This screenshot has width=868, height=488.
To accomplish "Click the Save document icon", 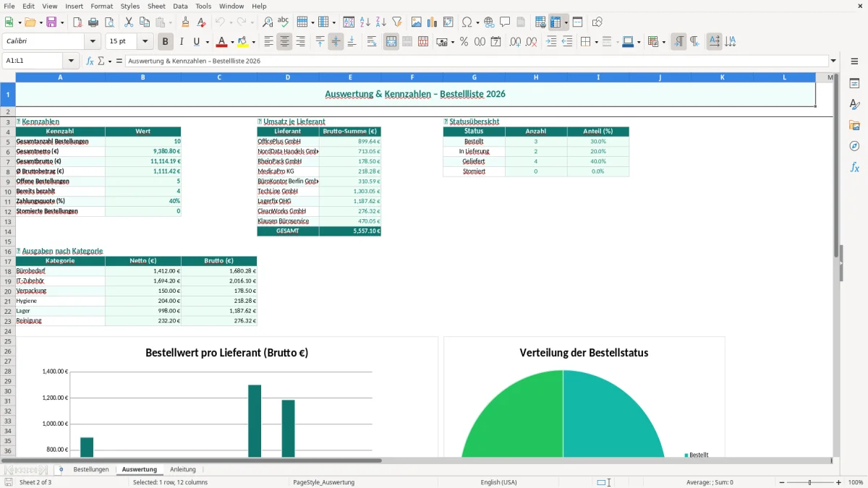I will (x=51, y=22).
